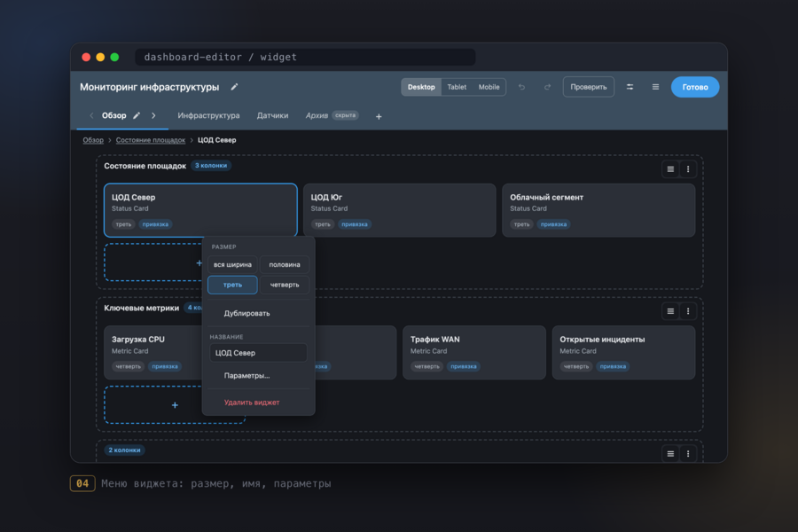
Task: Set widget size to четверть
Action: click(285, 285)
